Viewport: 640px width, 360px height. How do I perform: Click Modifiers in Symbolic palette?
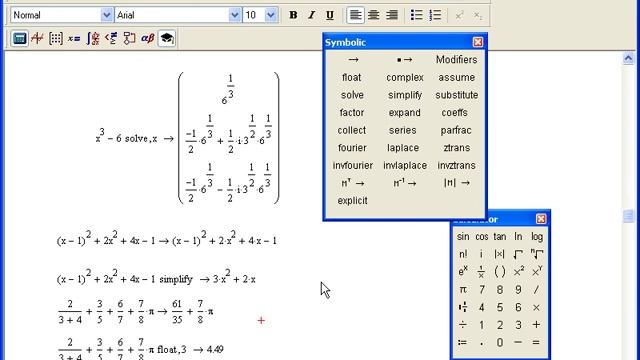(456, 60)
